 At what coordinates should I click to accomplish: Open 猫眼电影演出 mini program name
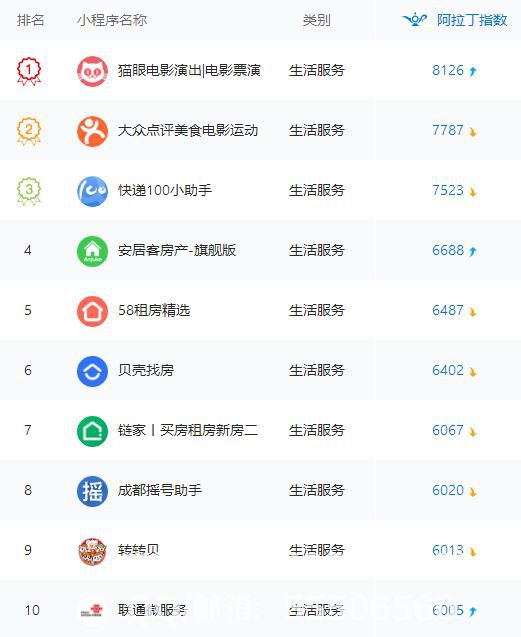pos(189,71)
